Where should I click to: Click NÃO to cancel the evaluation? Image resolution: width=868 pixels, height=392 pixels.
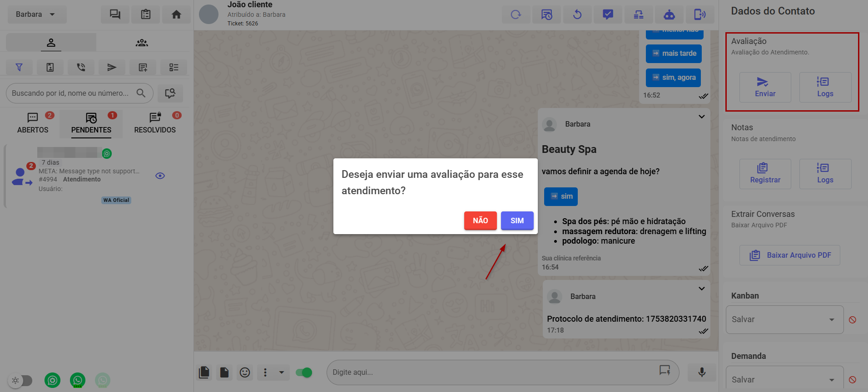[x=480, y=221]
